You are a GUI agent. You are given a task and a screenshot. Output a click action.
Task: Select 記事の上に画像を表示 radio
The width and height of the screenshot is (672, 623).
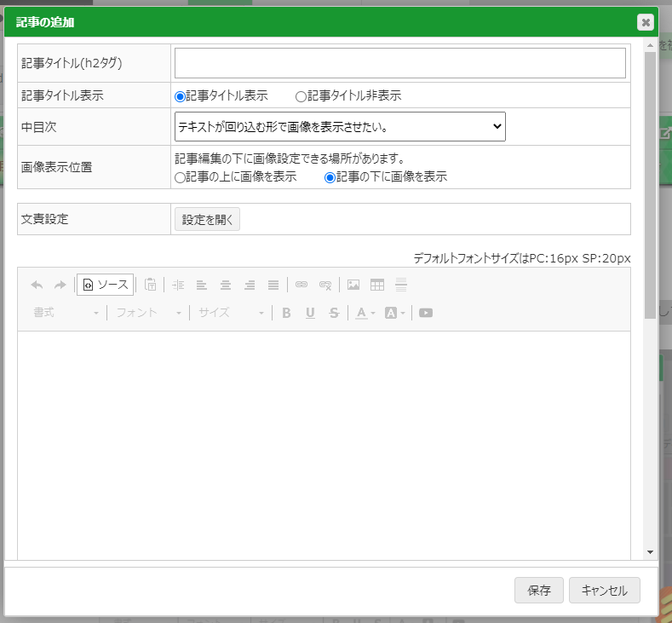point(180,177)
